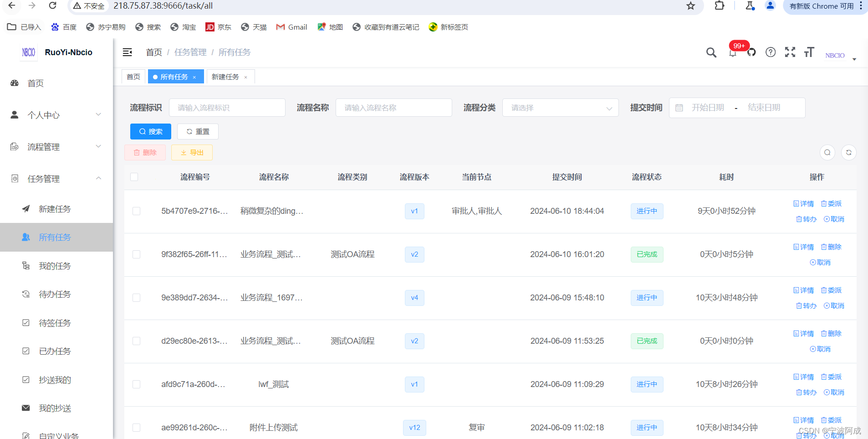Click 详情 for task 5b4707e9-2716
Image resolution: width=868 pixels, height=439 pixels.
pyautogui.click(x=804, y=204)
